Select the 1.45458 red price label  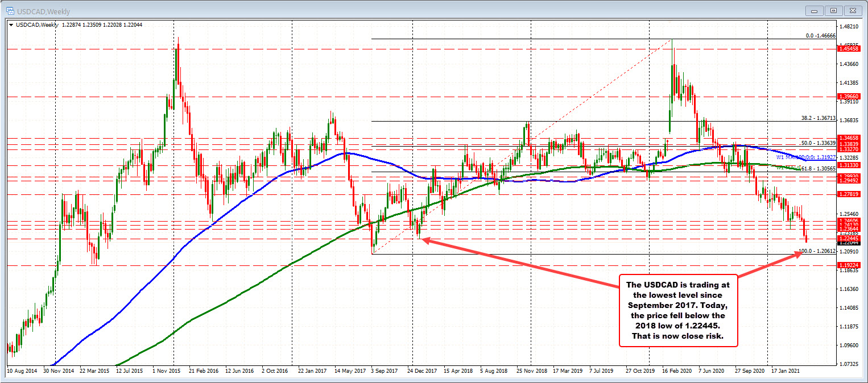pos(849,49)
